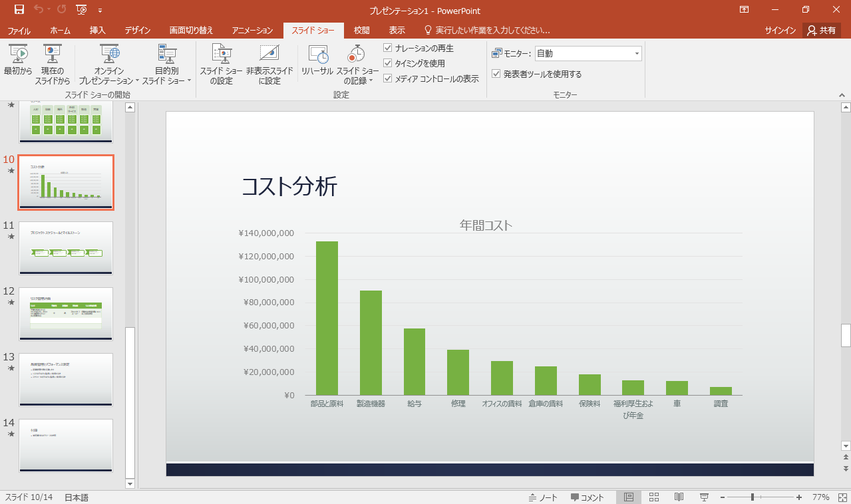
Task: Switch to Reading view icon
Action: point(679,497)
